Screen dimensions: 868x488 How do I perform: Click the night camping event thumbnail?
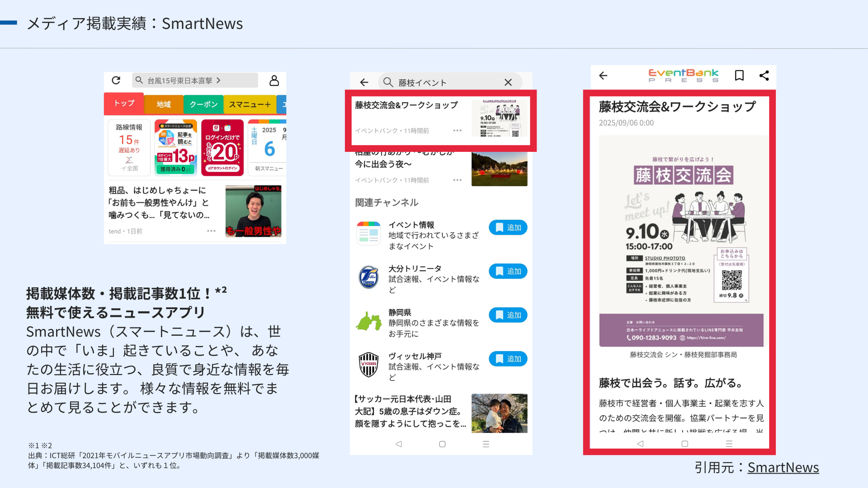pyautogui.click(x=499, y=169)
